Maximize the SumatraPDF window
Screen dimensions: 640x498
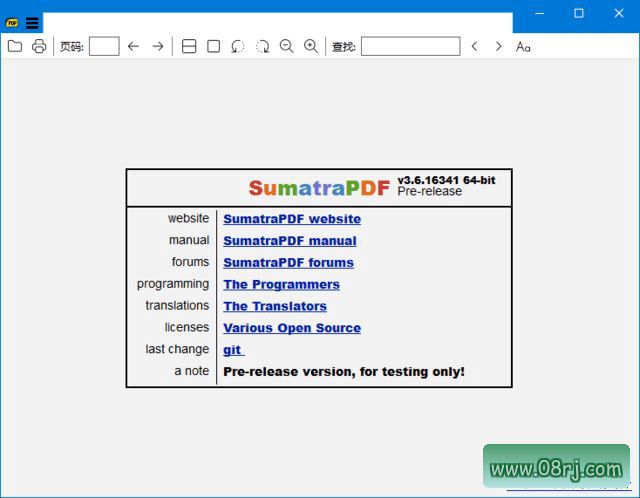tap(579, 13)
